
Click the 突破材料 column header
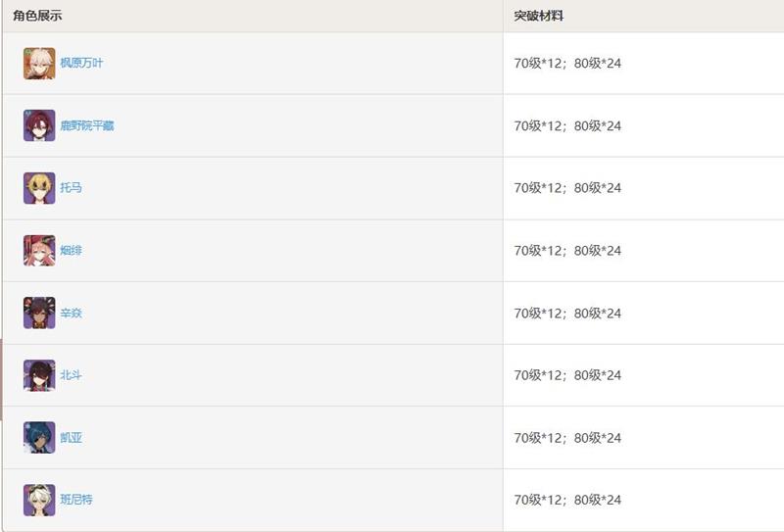coord(538,17)
